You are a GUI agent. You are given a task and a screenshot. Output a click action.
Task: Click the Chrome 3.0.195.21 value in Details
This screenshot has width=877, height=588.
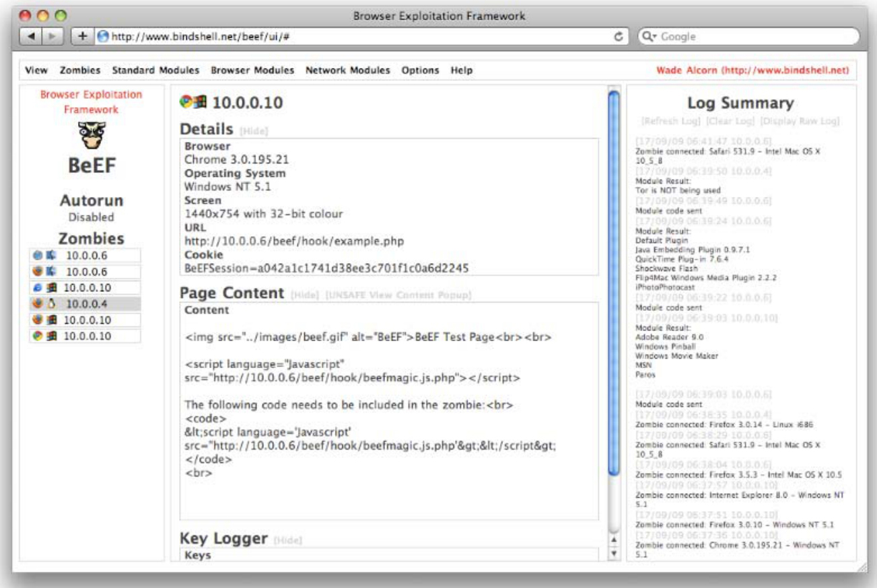tap(236, 159)
